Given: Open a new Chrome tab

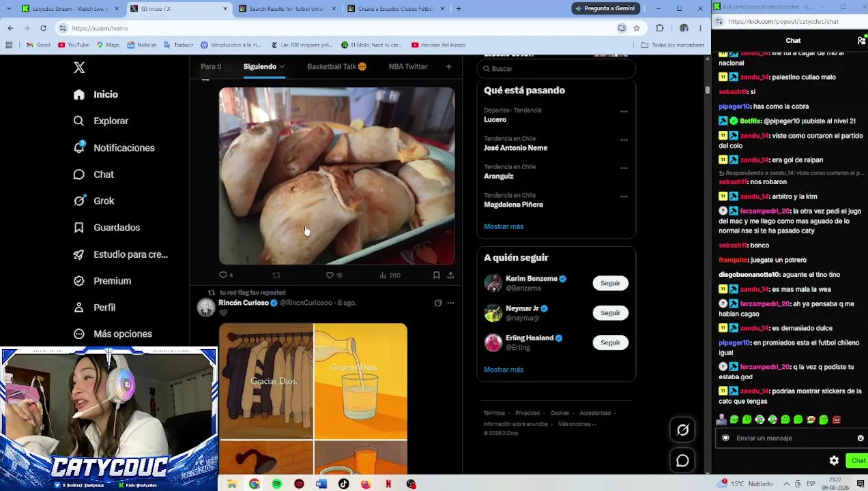Looking at the screenshot, I should tap(459, 8).
